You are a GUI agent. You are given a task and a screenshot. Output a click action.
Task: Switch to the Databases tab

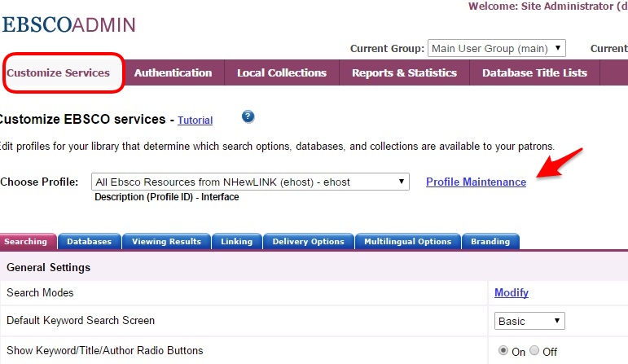90,242
